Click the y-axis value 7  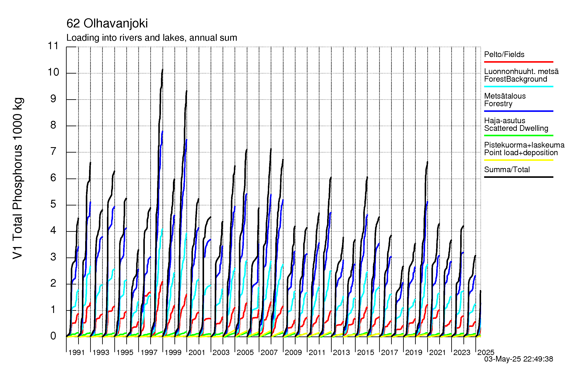point(53,151)
